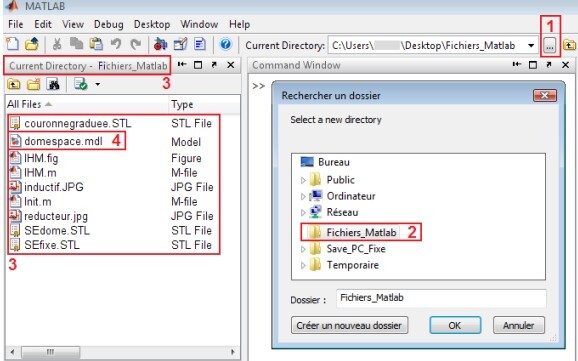This screenshot has height=361, width=578.
Task: Find files with the binoculars icon
Action: click(53, 84)
